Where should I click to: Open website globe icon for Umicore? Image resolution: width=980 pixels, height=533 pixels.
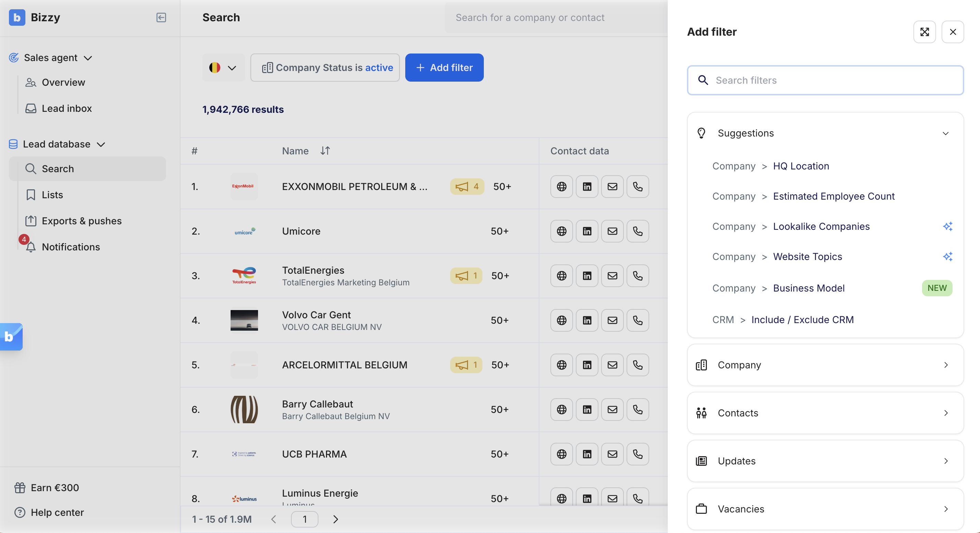pos(561,231)
